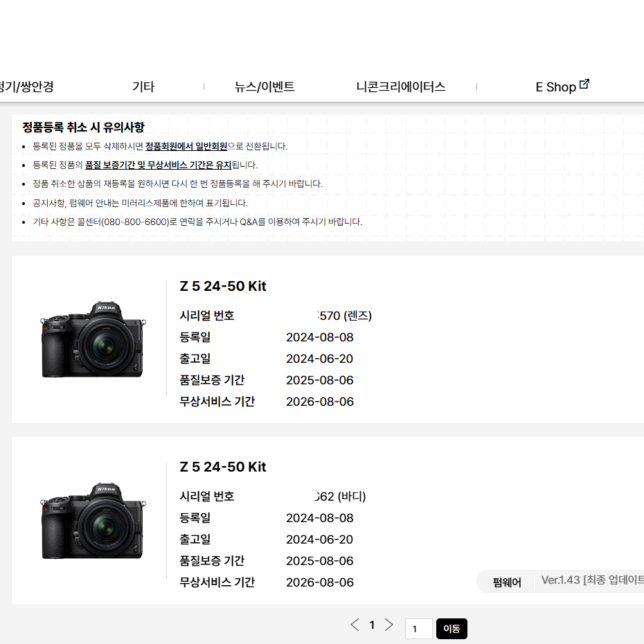Screen dimensions: 644x644
Task: Click the page number input field
Action: pyautogui.click(x=418, y=629)
